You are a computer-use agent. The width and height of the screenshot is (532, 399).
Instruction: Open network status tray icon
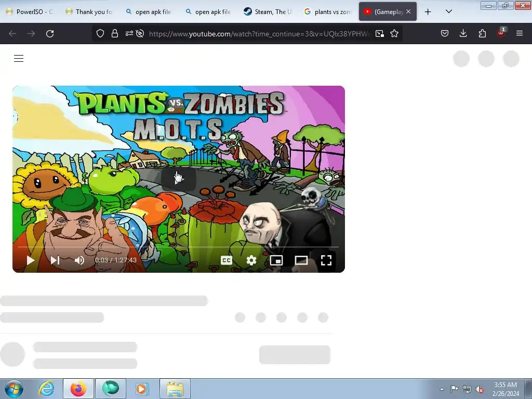[x=467, y=389]
